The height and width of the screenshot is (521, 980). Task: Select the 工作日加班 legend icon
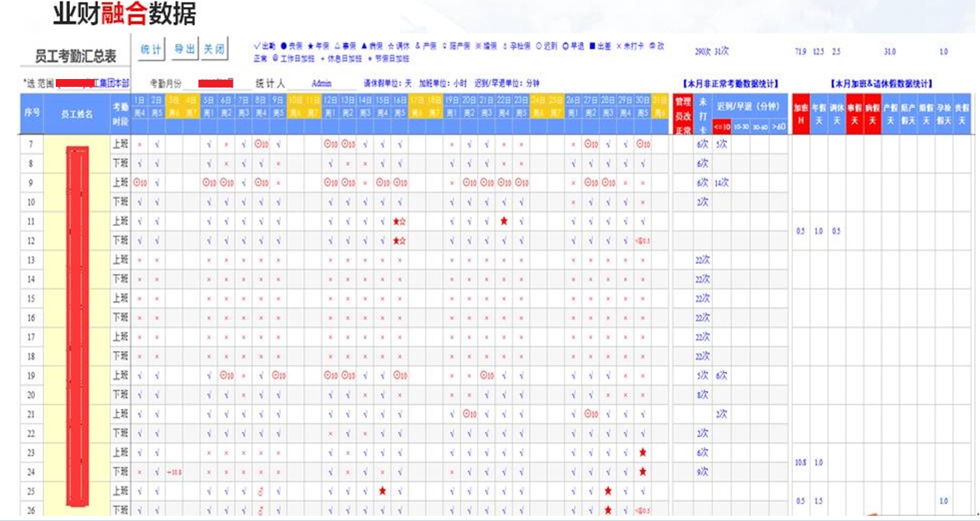(275, 58)
